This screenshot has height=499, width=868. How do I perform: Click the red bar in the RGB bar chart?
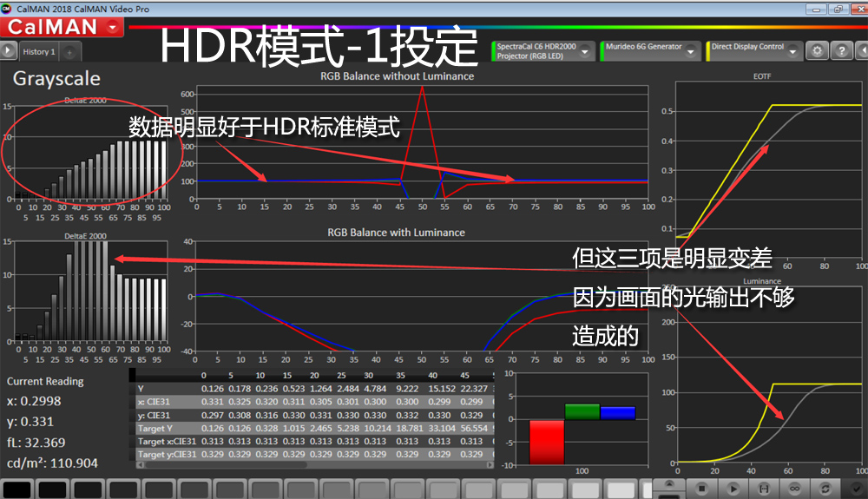546,442
